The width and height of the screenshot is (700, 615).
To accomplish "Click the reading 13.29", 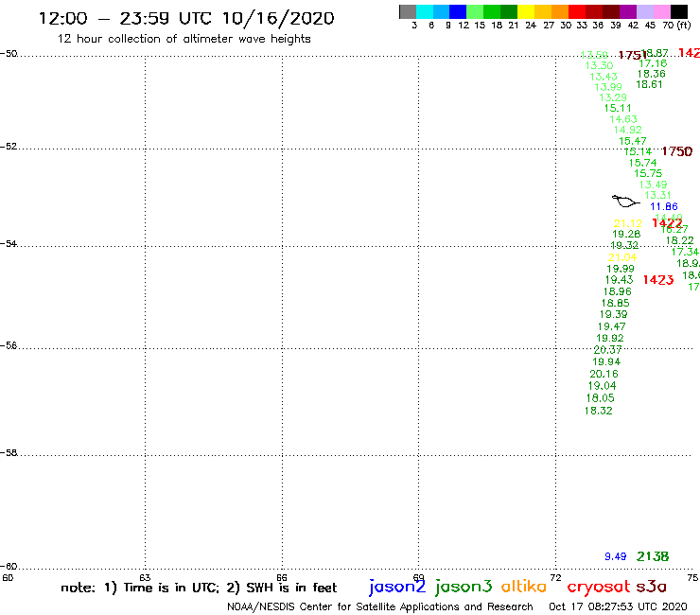I will pos(613,97).
